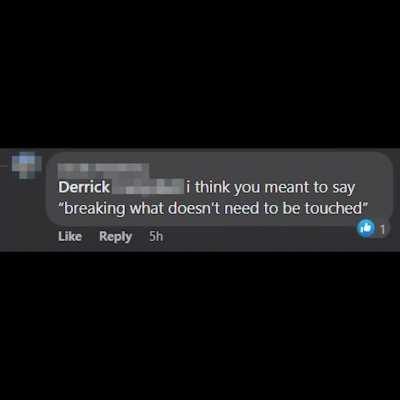Click the blue thumbs-up reaction icon
Viewport: 400px width, 400px height.
tap(366, 228)
